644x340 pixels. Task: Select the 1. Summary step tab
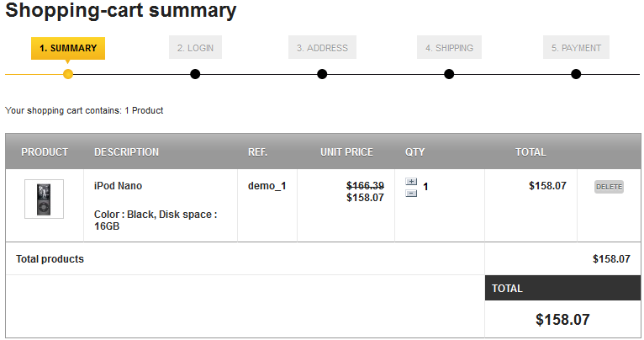[68, 48]
